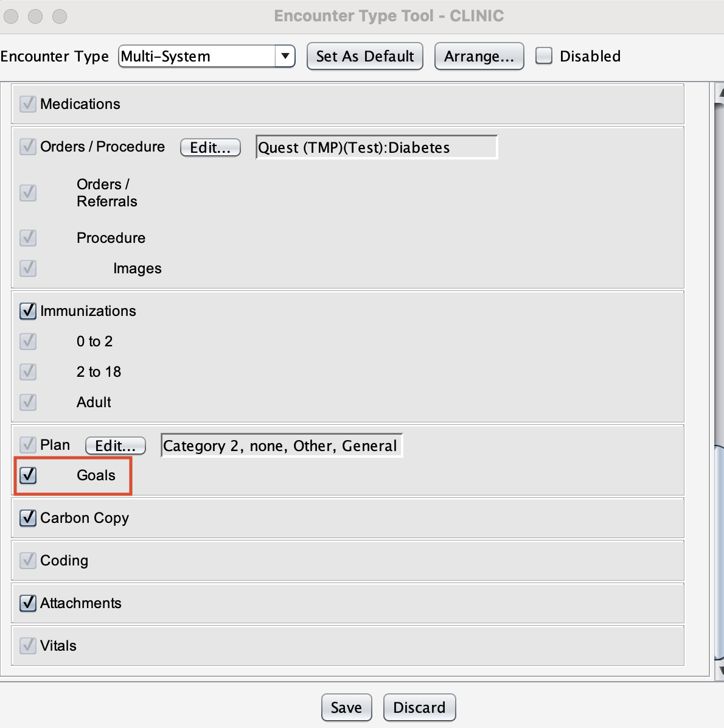Click the Quest (TMP)(Test):Diabetes field
The height and width of the screenshot is (728, 724).
(376, 147)
